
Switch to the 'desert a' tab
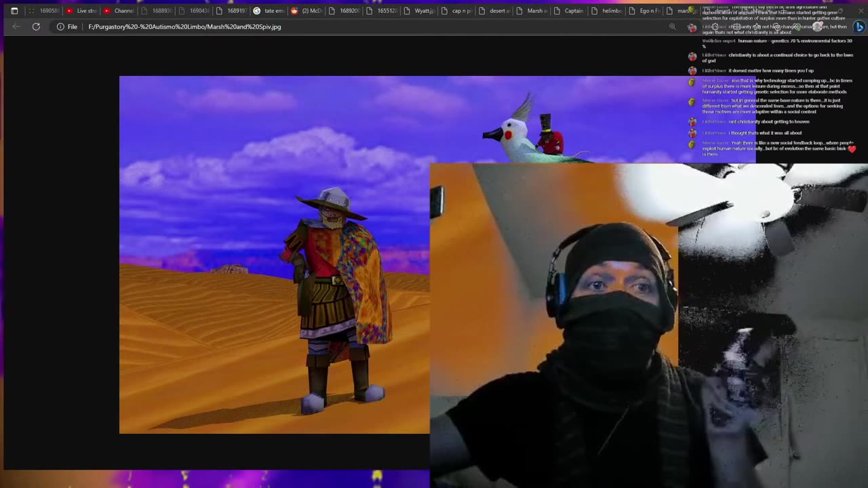click(494, 11)
